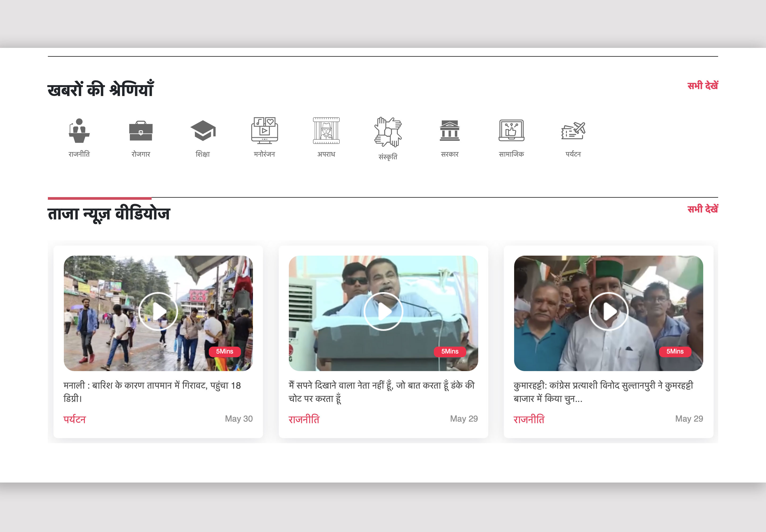This screenshot has height=532, width=766.
Task: Open headline मैं सपने दिखाने वाला नेता नहीं हूँ
Action: [x=382, y=392]
